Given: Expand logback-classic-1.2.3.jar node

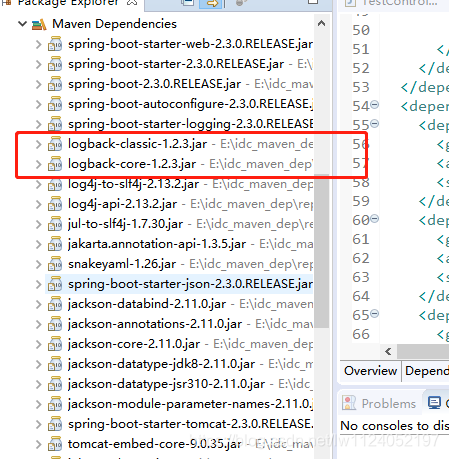Looking at the screenshot, I should 39,144.
